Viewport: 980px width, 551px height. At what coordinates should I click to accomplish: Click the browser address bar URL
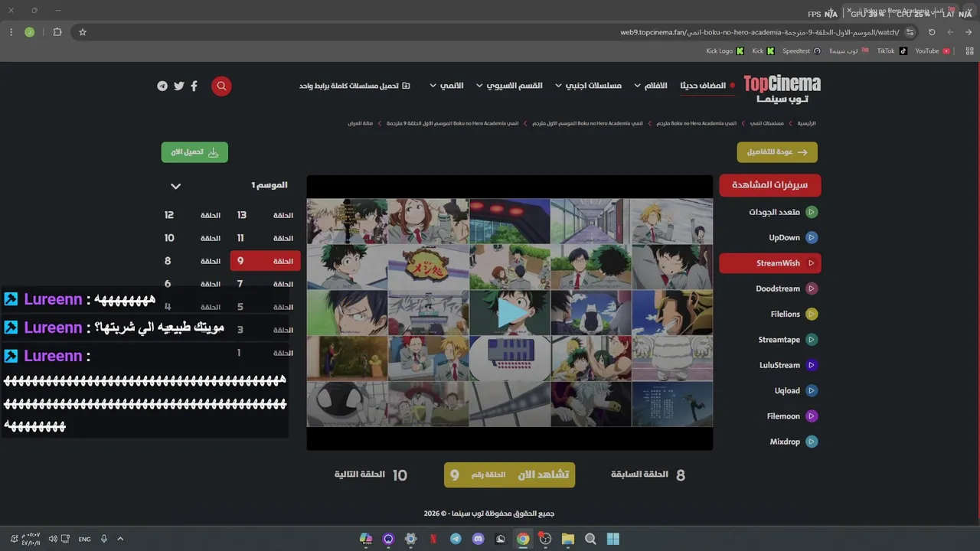759,32
